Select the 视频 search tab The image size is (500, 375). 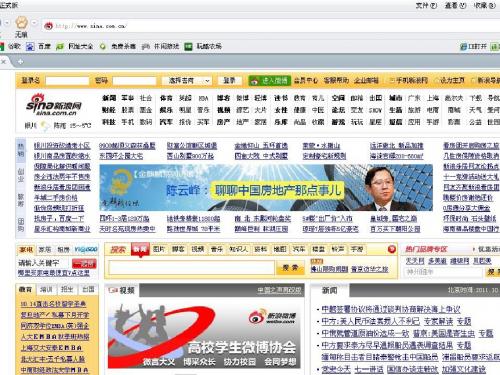click(198, 249)
